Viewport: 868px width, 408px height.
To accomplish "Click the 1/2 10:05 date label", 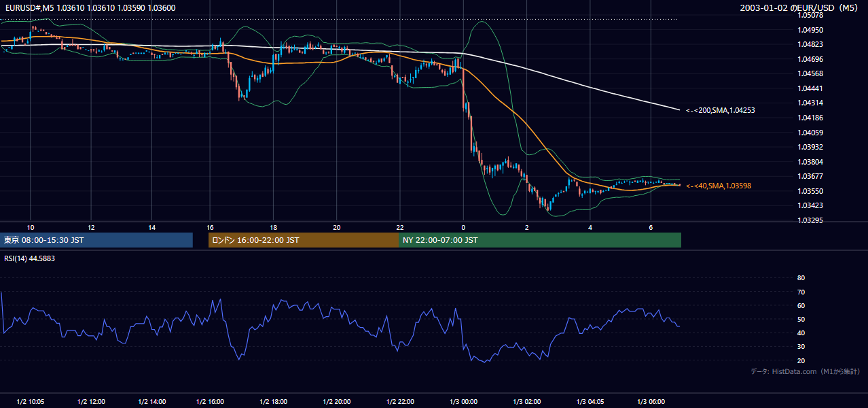I will pyautogui.click(x=31, y=401).
